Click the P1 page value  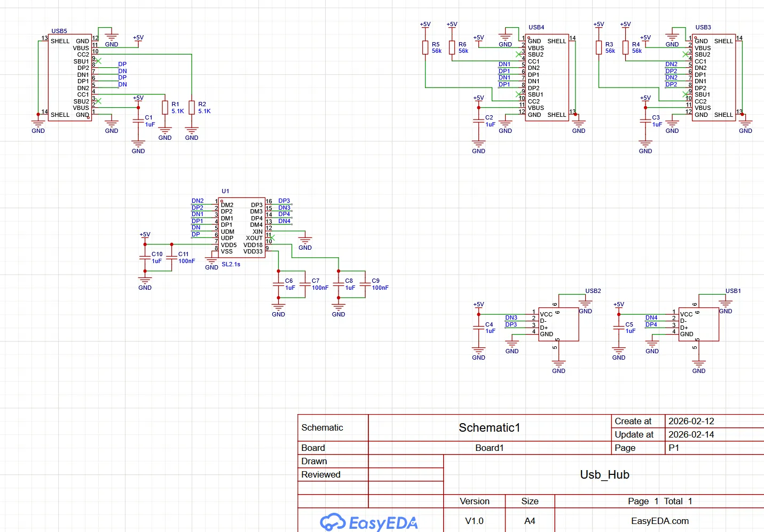click(x=674, y=448)
